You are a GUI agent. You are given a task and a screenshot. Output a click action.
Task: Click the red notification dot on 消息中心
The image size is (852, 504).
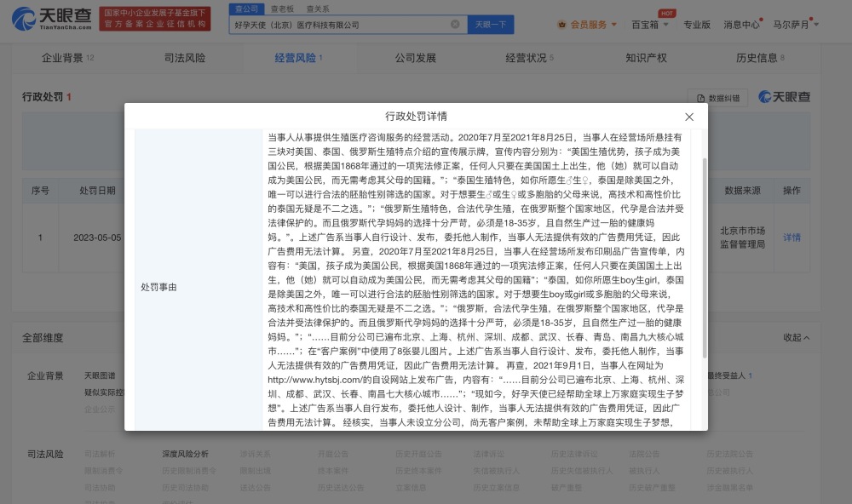763,19
